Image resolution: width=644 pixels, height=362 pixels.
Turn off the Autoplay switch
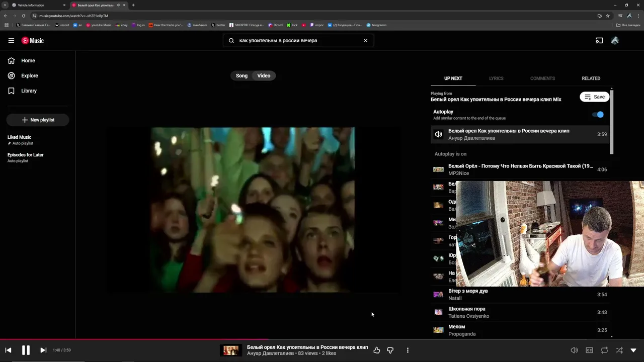click(x=598, y=115)
